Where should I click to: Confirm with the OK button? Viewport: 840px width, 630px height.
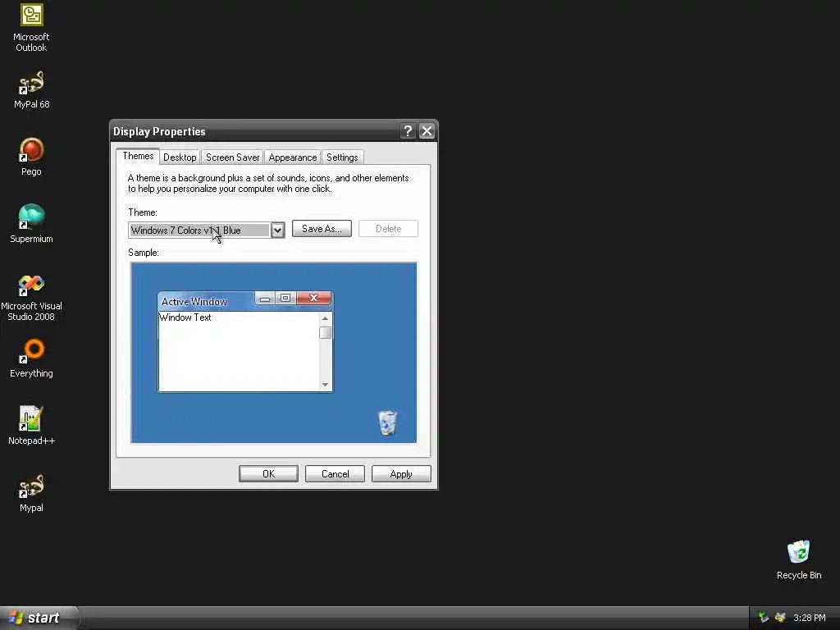tap(268, 474)
